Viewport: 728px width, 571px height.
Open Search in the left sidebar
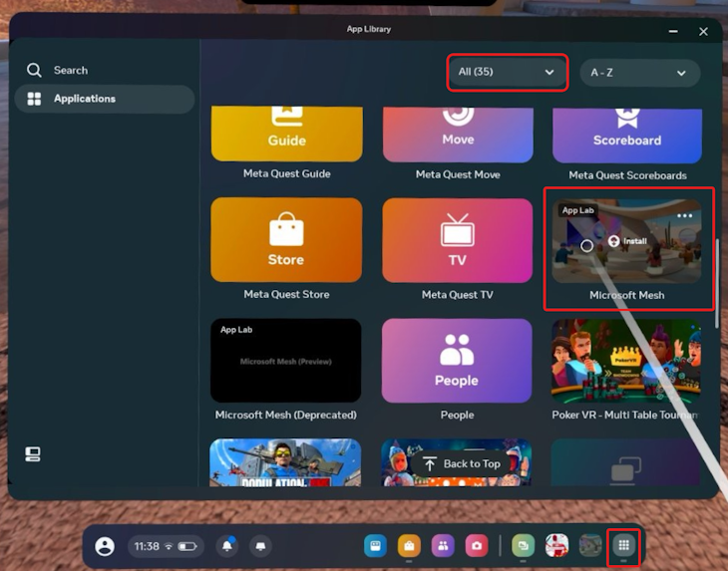pos(70,71)
